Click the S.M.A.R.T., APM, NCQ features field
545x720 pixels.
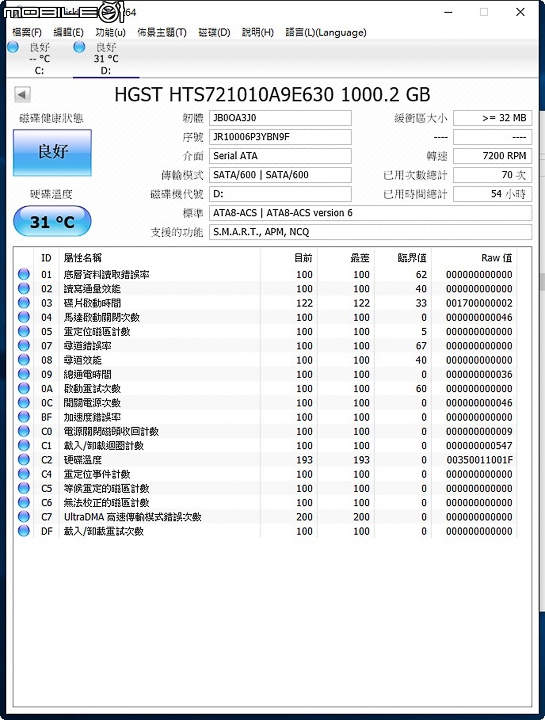coord(371,232)
